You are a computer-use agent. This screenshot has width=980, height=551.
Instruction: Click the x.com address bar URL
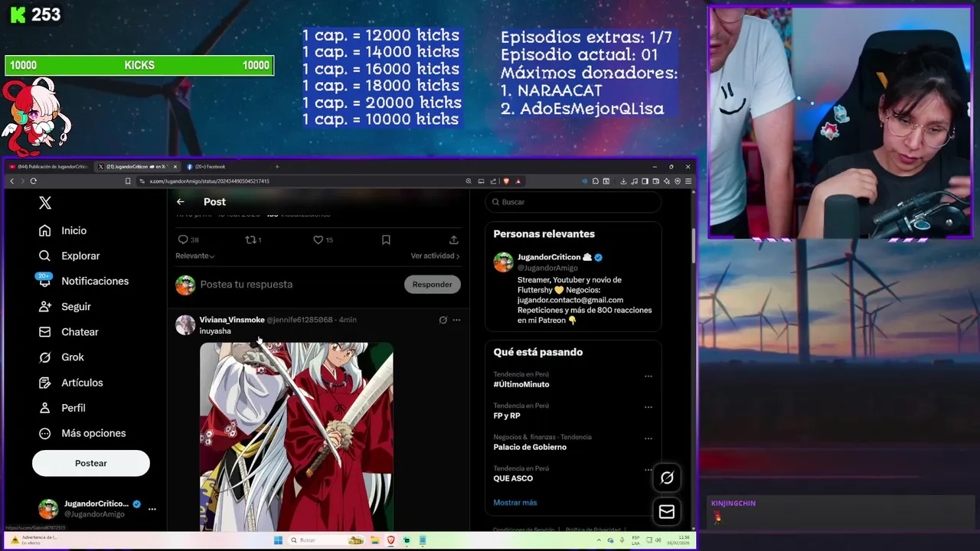tap(209, 181)
